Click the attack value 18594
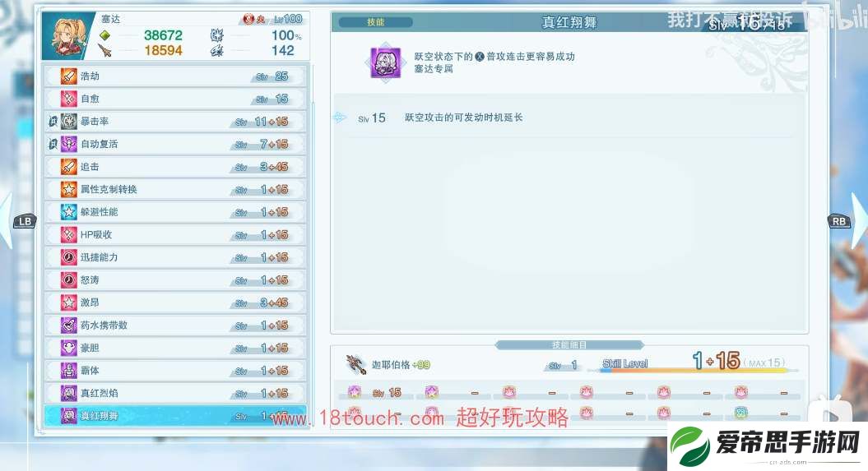868x471 pixels. (x=163, y=51)
